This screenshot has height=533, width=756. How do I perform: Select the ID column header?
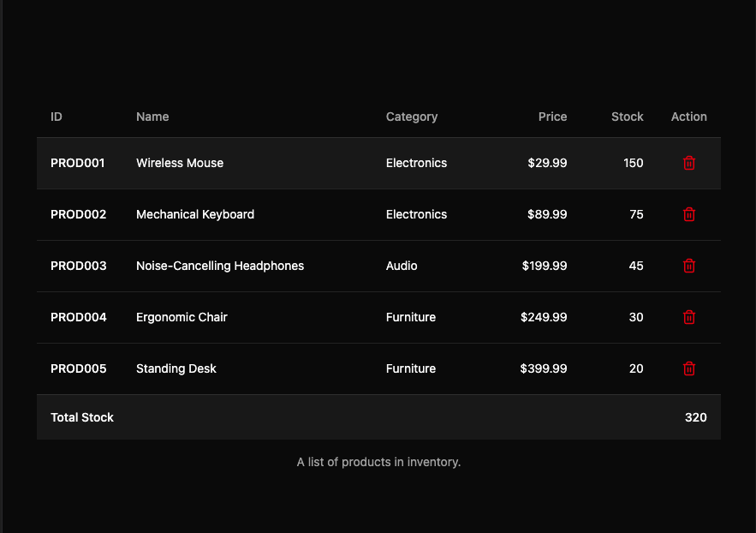coord(57,117)
